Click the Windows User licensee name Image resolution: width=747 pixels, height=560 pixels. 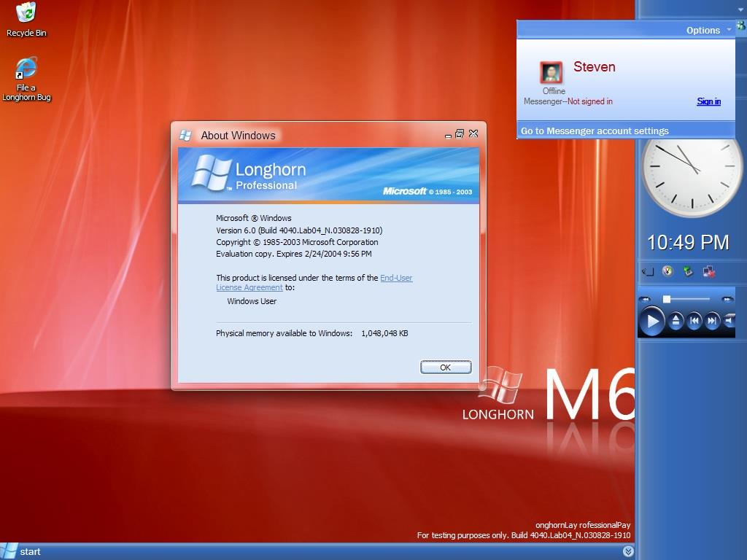point(252,301)
